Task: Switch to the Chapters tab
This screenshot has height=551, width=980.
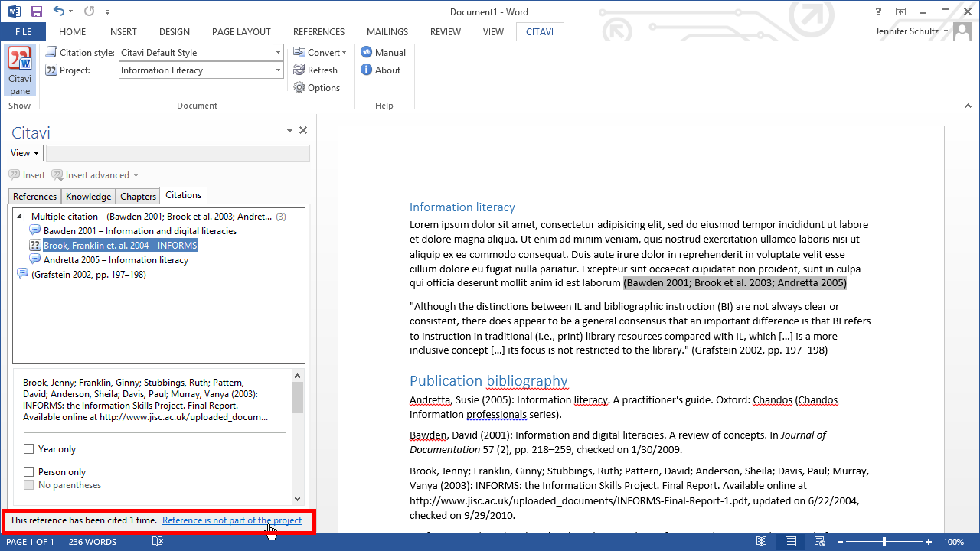Action: [x=138, y=197]
